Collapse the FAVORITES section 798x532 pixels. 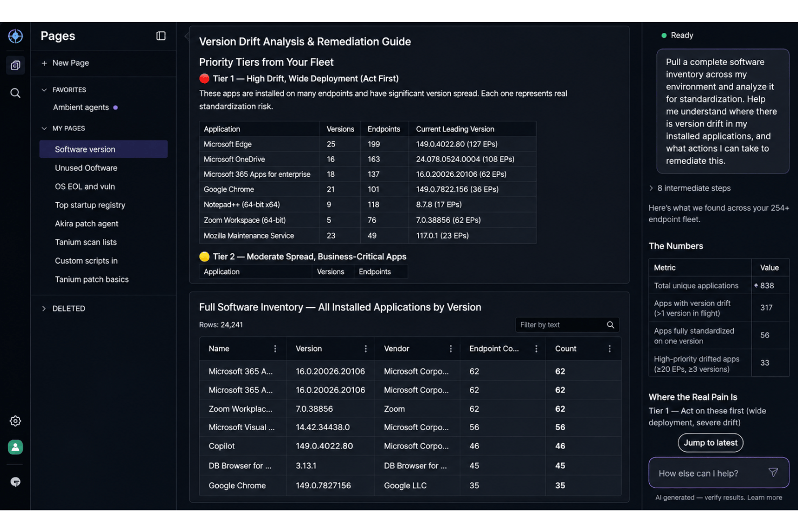coord(44,90)
